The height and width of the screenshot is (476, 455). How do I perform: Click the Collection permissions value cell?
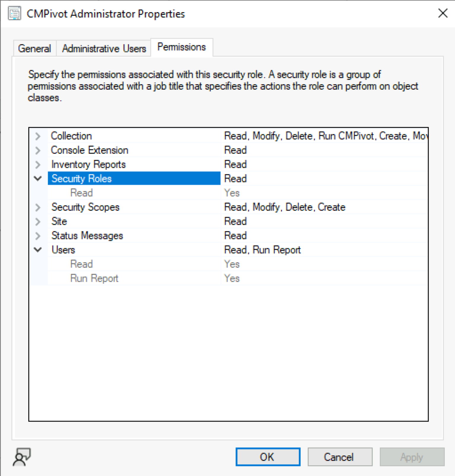[325, 136]
